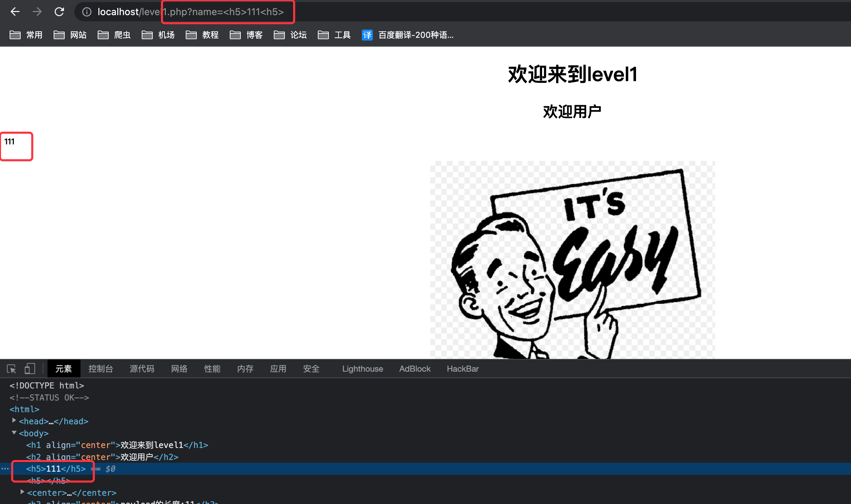Collapse the body element node
Image resolution: width=851 pixels, height=504 pixels.
(14, 432)
